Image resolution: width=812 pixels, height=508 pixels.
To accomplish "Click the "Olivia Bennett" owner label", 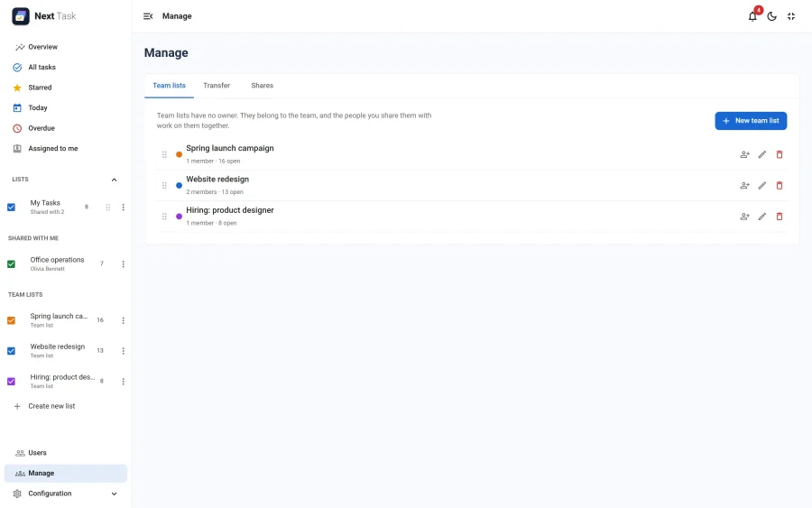I will 47,269.
